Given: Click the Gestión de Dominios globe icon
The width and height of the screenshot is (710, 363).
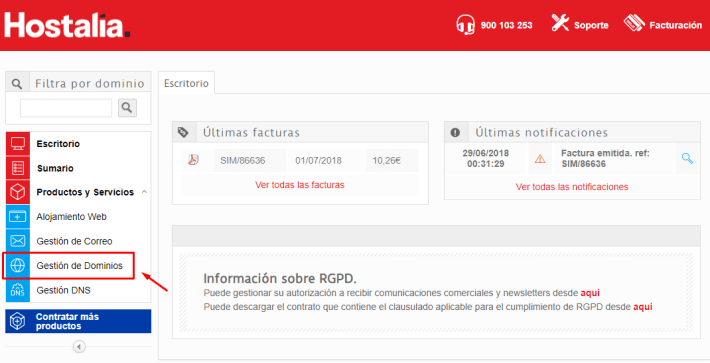Looking at the screenshot, I should coord(18,266).
